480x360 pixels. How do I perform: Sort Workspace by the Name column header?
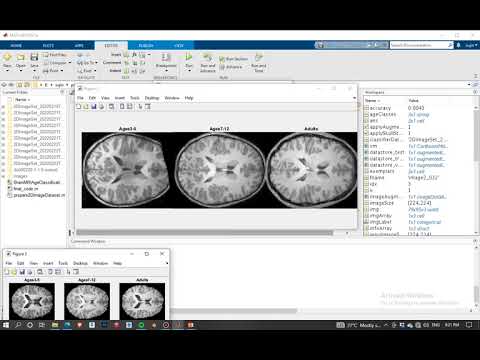371,100
